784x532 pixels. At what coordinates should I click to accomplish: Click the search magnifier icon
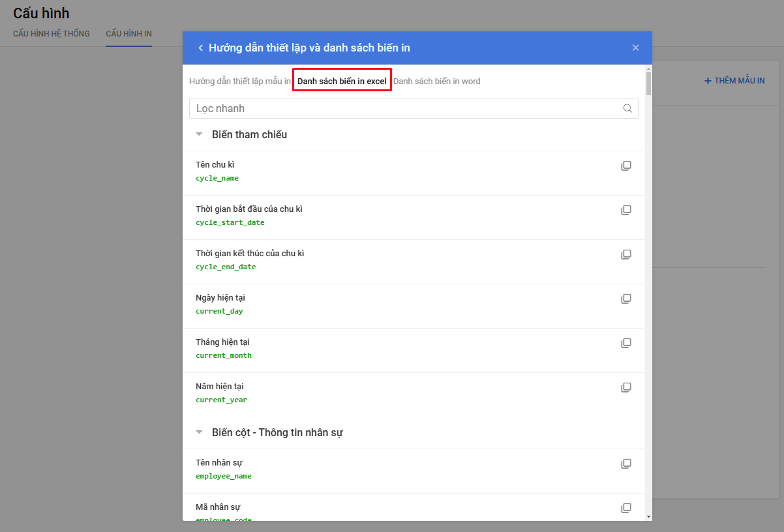point(627,108)
